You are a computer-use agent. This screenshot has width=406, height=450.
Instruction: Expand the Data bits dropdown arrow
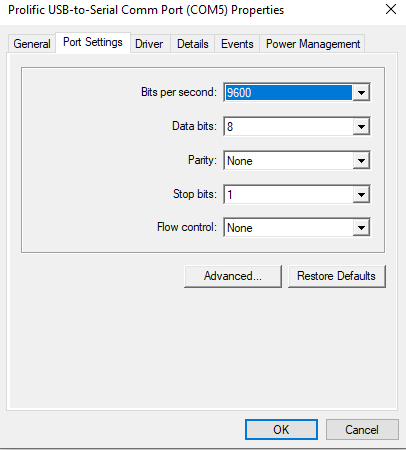coord(361,126)
